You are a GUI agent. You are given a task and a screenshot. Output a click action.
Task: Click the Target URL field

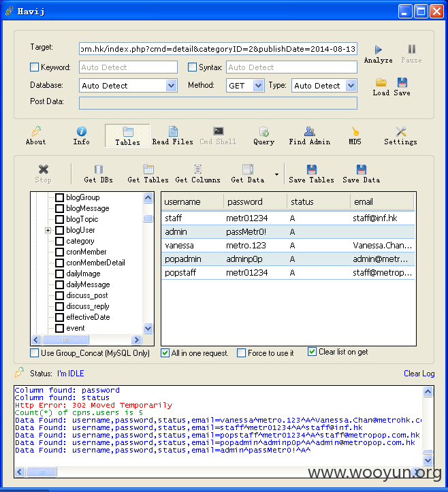click(x=218, y=49)
